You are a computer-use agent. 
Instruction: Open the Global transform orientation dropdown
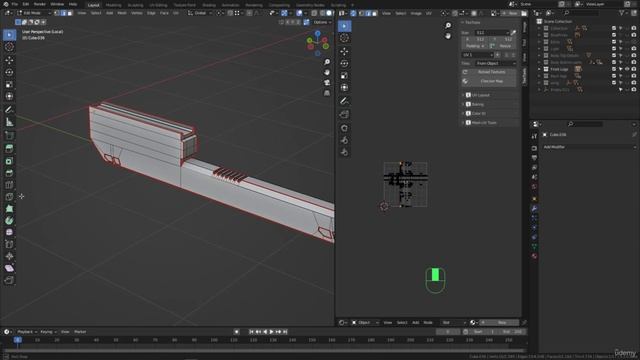pyautogui.click(x=201, y=13)
